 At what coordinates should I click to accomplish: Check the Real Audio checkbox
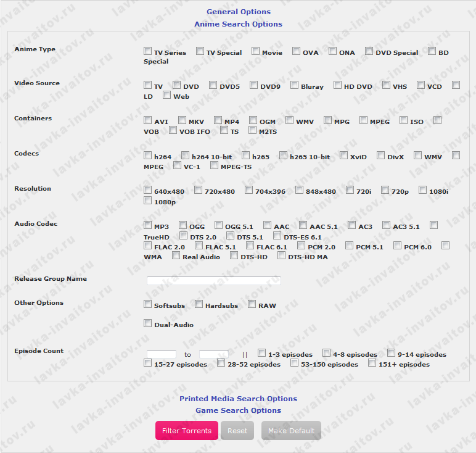point(176,256)
